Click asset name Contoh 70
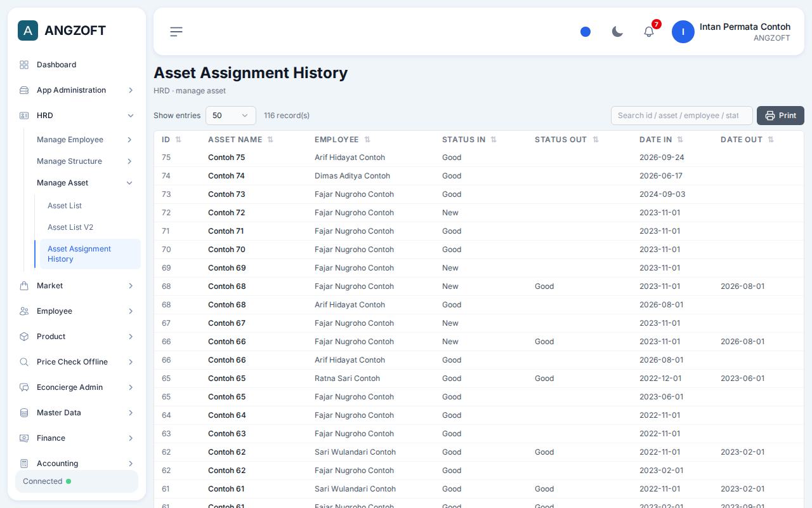Viewport: 812px width, 508px height. (x=226, y=250)
